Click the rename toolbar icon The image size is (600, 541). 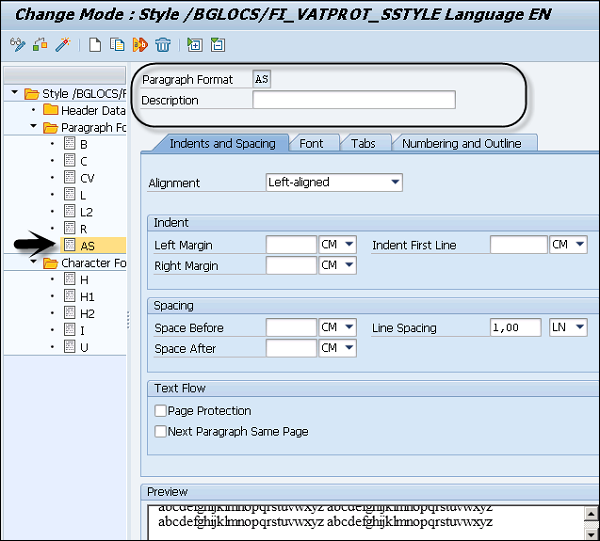(x=139, y=45)
